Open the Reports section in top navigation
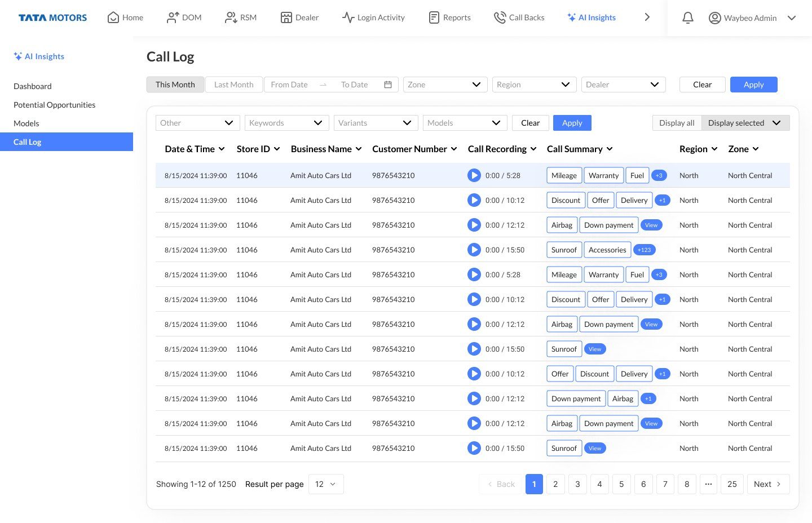The height and width of the screenshot is (523, 812). tap(449, 17)
